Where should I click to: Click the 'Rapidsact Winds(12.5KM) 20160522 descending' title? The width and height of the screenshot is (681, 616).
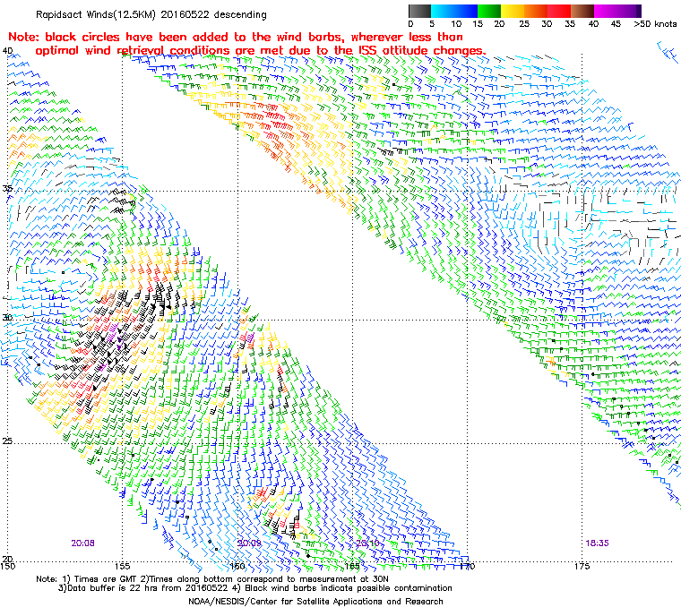click(x=151, y=14)
